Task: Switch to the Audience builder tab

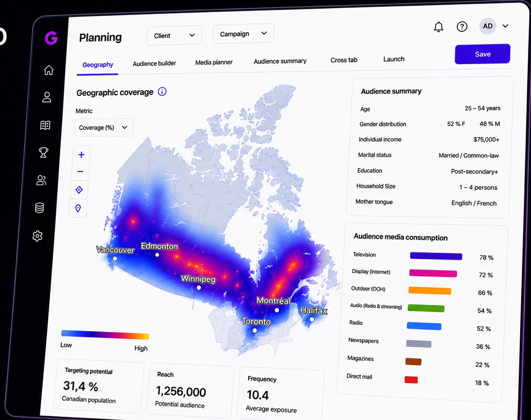Action: pos(154,63)
